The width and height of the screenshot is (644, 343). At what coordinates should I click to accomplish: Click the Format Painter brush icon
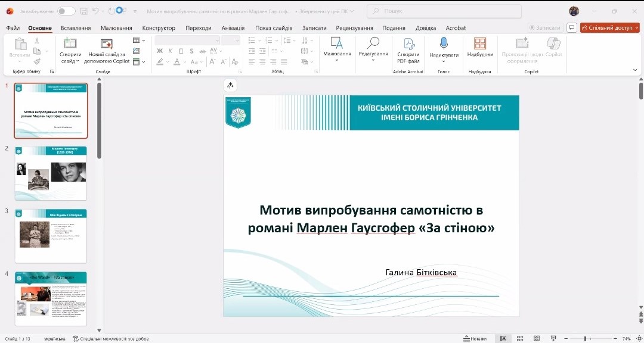point(37,61)
